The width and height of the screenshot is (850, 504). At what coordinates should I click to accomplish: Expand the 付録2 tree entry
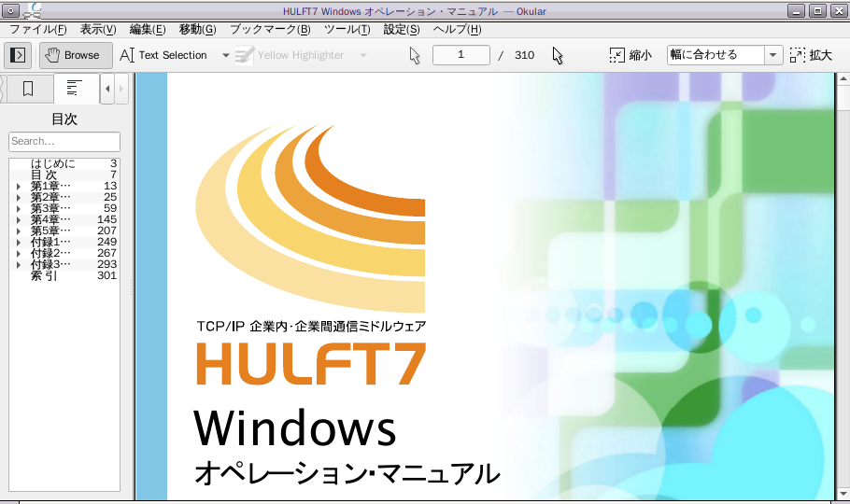tap(19, 253)
